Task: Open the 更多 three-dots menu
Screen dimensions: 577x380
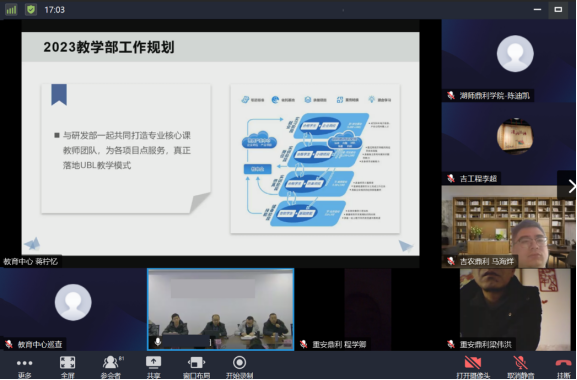Action: (24, 367)
